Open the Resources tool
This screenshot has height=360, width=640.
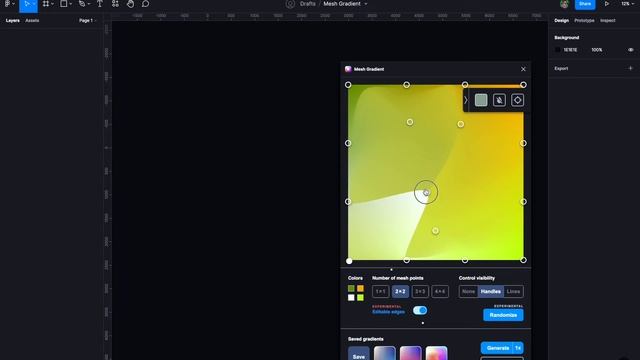point(115,4)
